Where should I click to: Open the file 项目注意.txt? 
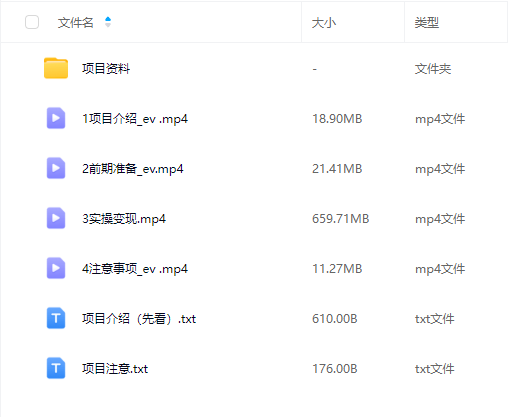pyautogui.click(x=115, y=369)
